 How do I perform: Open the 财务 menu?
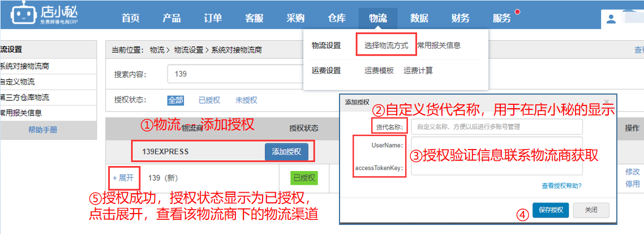[x=461, y=18]
